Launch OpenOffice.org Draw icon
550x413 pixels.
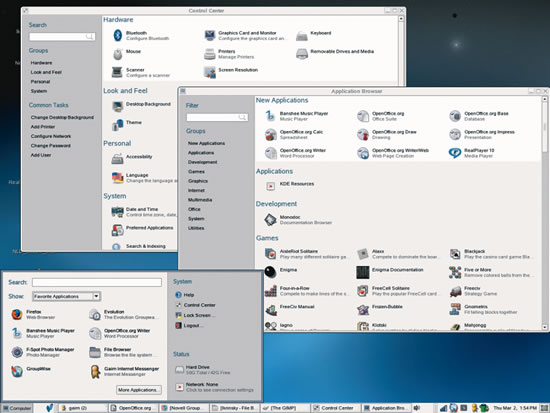[363, 134]
